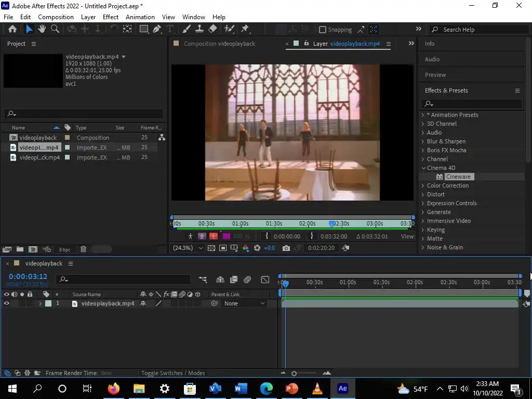This screenshot has height=399, width=532.
Task: Open the Effect menu
Action: tap(111, 17)
